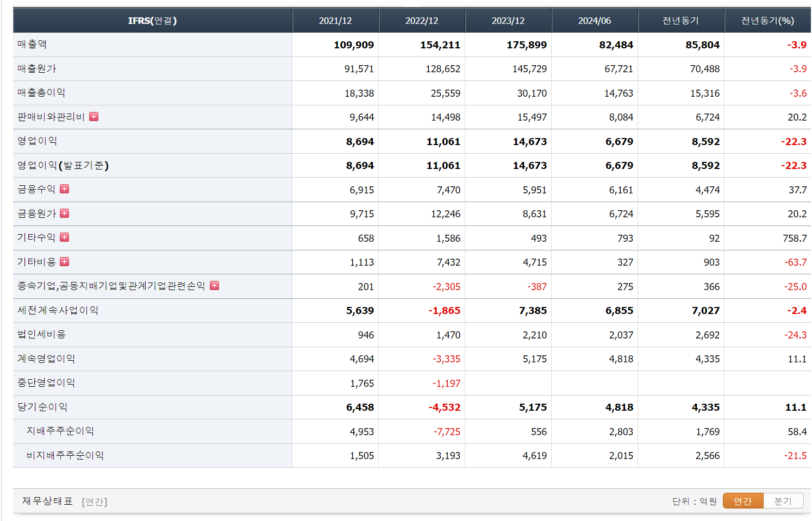The image size is (812, 521).
Task: Select the 2023/12 column header
Action: (508, 21)
